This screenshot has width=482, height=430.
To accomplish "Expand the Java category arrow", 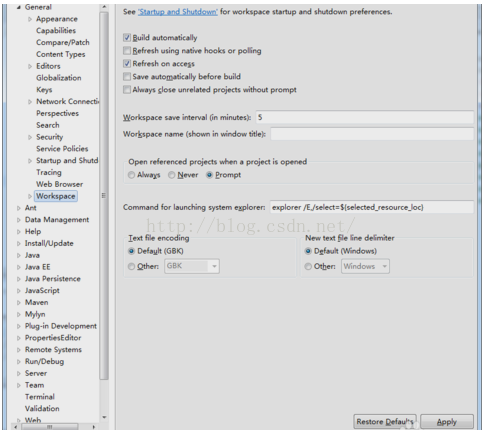I will 19,255.
